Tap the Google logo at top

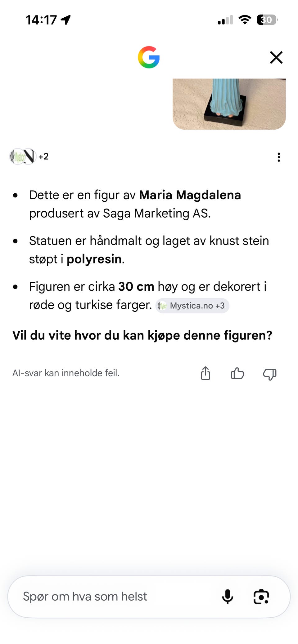coord(149,57)
